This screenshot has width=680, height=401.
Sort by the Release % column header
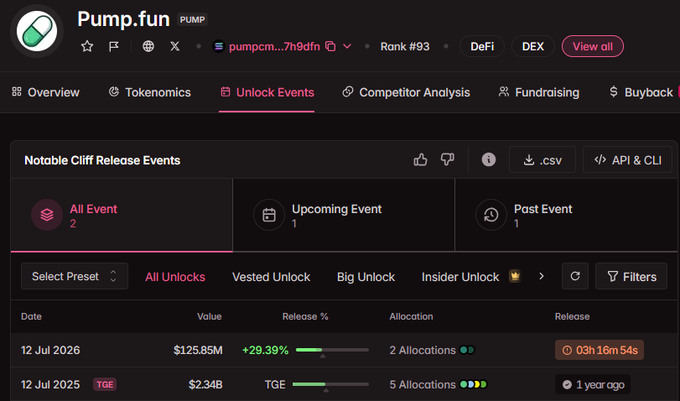(x=305, y=316)
